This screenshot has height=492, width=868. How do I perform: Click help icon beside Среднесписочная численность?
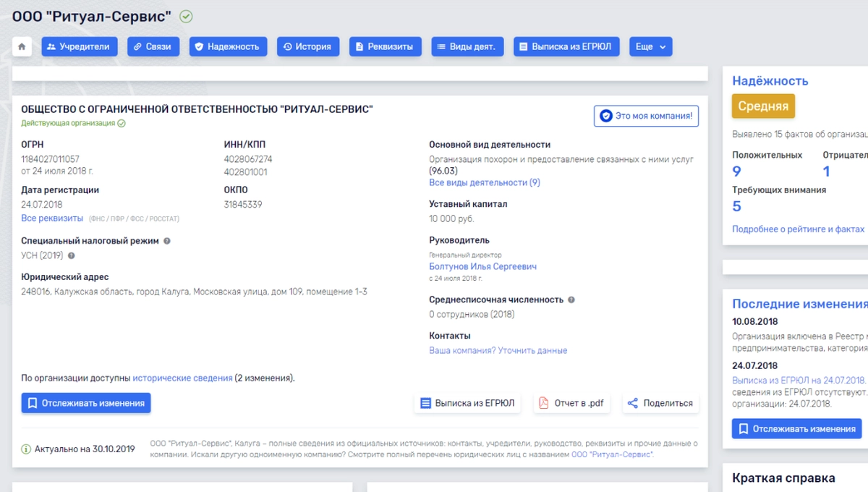[571, 300]
